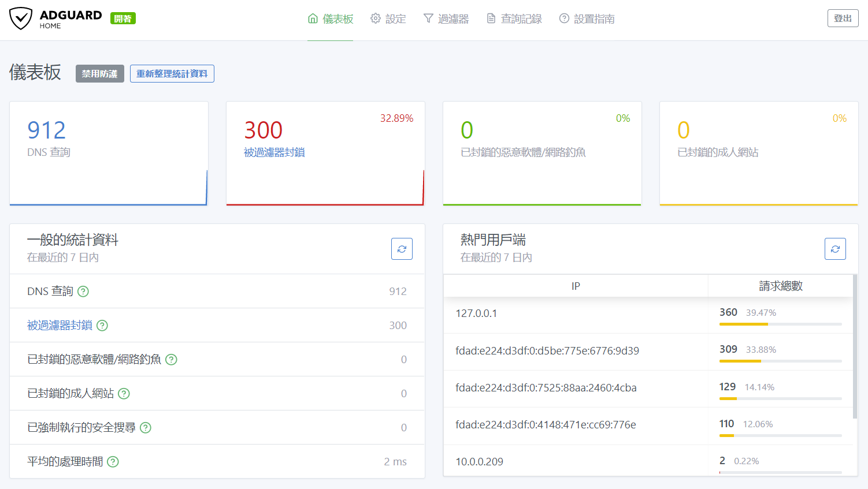
Task: Click the help icon beside 平均的處理時間
Action: (113, 461)
